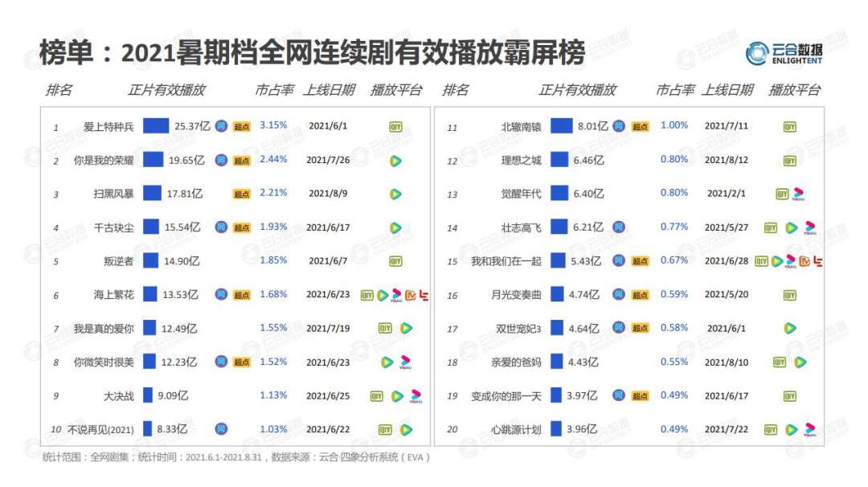The image size is (868, 487).
Task: Click the 超点 badge beside 北辙南辕
Action: pos(640,127)
